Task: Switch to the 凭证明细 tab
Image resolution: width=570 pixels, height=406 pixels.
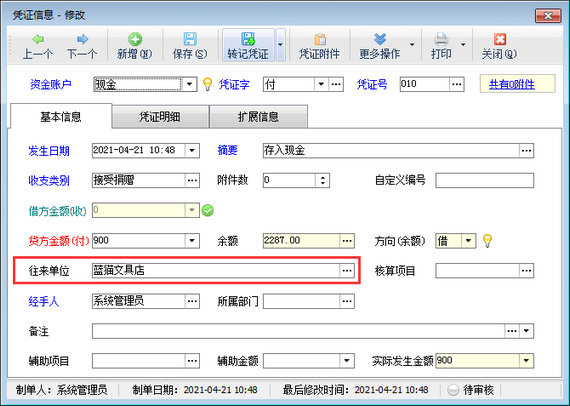Action: pos(160,117)
